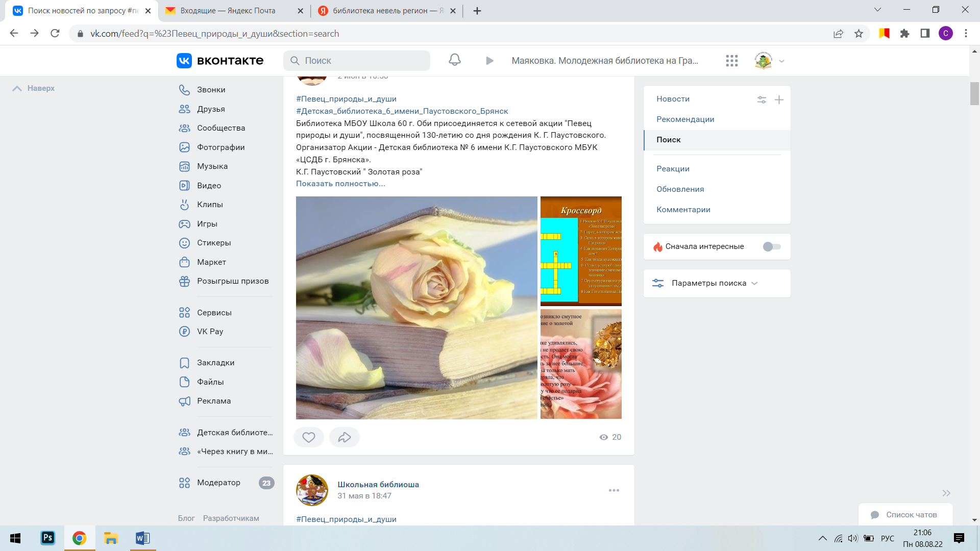980x551 pixels.
Task: Click Показать полностью link
Action: tap(340, 184)
